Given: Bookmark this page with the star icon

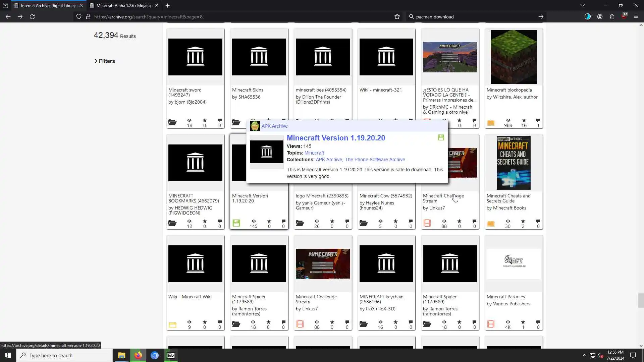Looking at the screenshot, I should [x=397, y=17].
